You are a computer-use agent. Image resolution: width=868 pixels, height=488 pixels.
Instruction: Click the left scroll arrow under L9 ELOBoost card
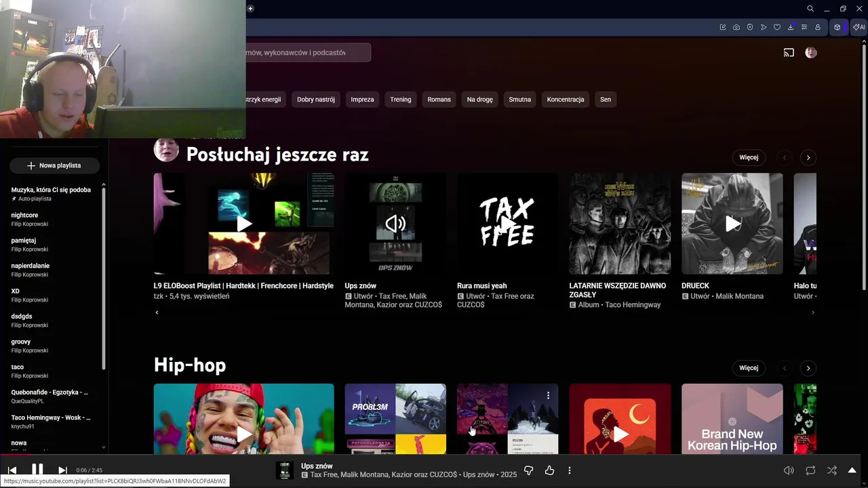[157, 312]
